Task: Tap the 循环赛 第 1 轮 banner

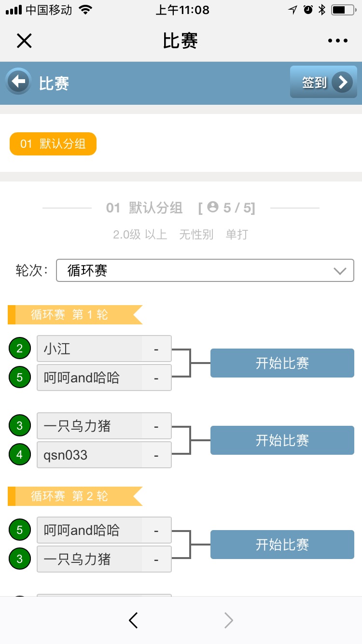Action: coord(75,315)
